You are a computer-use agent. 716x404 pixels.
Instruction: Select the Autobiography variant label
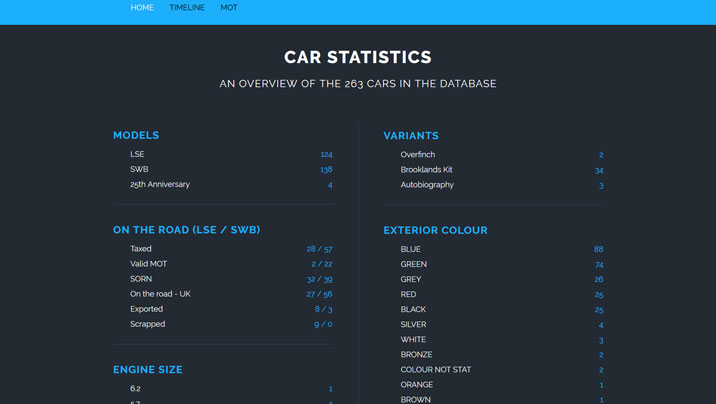[x=427, y=185]
